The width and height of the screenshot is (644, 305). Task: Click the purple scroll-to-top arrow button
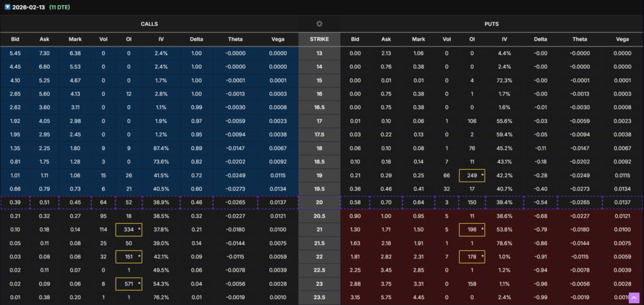point(633,297)
